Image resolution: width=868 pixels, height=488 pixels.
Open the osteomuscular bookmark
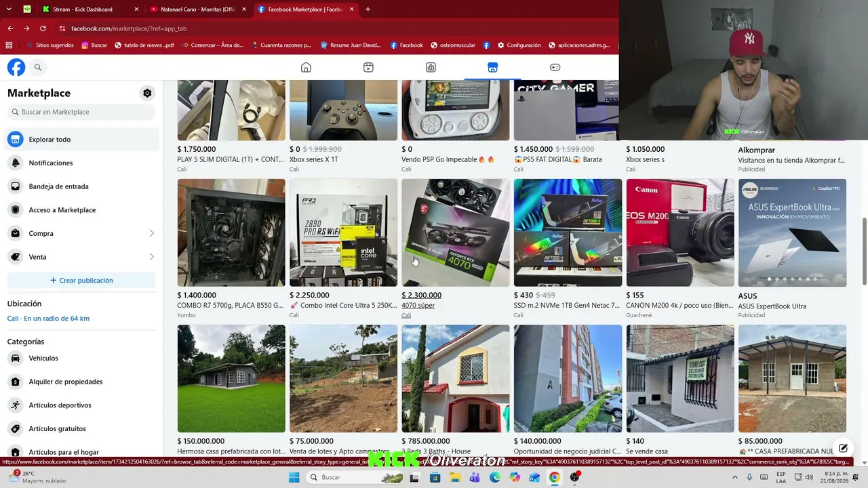click(452, 45)
